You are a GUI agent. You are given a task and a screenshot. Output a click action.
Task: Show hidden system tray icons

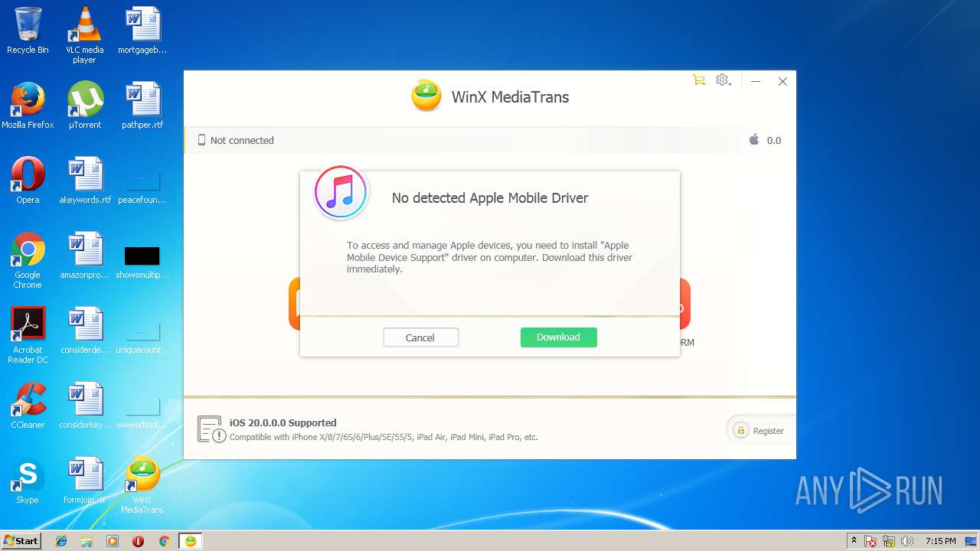click(x=854, y=541)
